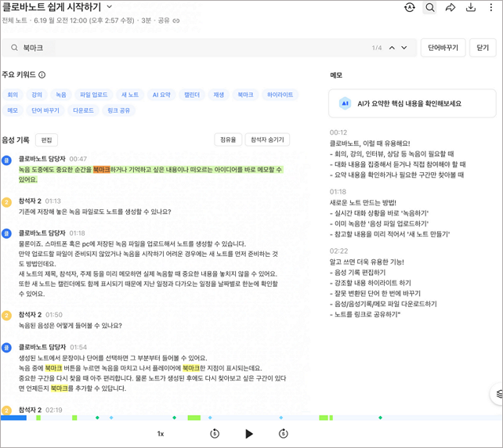This screenshot has width=503, height=448.
Task: Click the 단어바꾸기 button
Action: click(x=443, y=48)
